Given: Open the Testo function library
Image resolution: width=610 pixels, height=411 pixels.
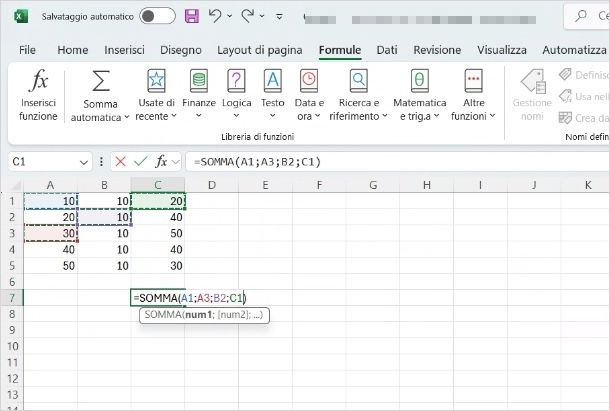Looking at the screenshot, I should [273, 95].
